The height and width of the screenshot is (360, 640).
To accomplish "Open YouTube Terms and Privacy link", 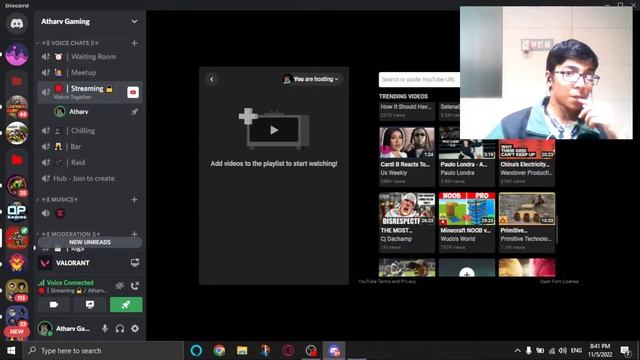I will 387,281.
